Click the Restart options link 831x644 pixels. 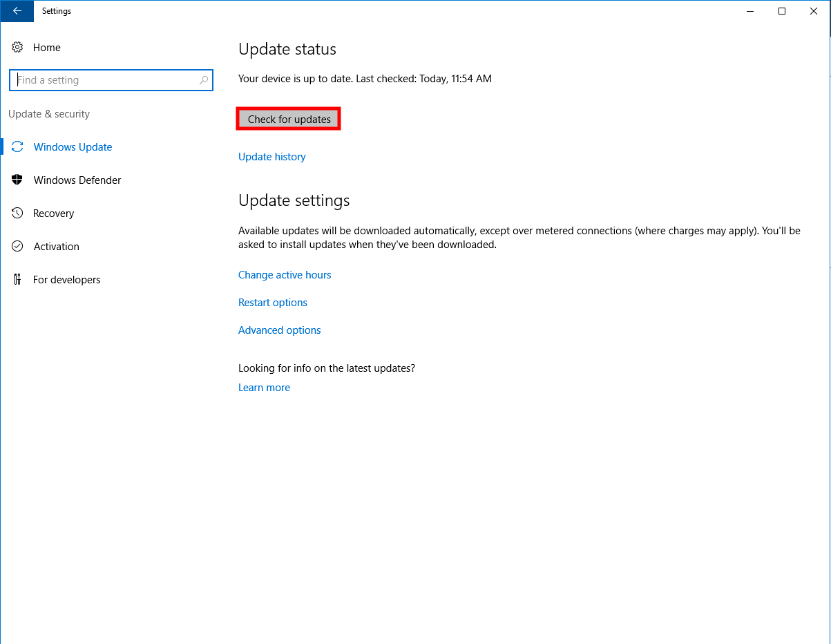coord(273,303)
